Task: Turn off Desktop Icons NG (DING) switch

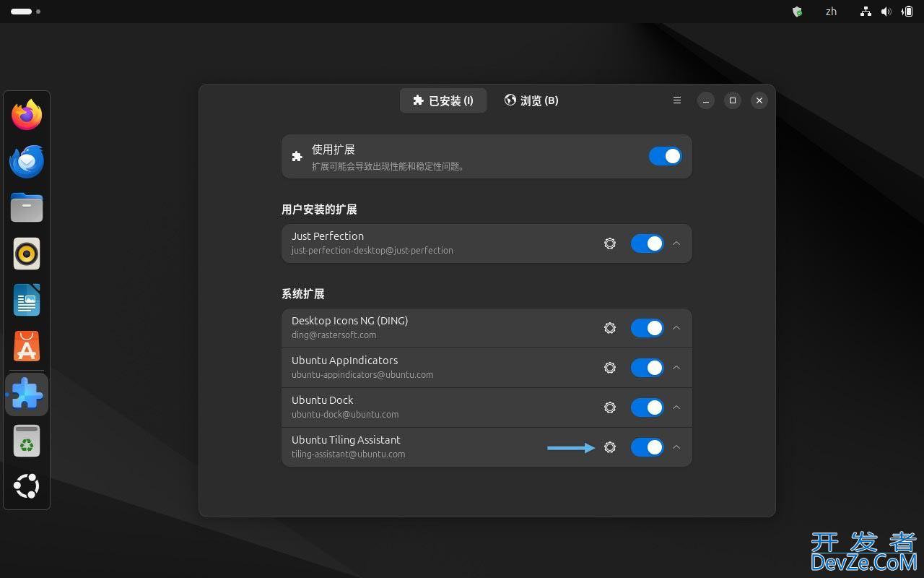Action: [x=647, y=328]
